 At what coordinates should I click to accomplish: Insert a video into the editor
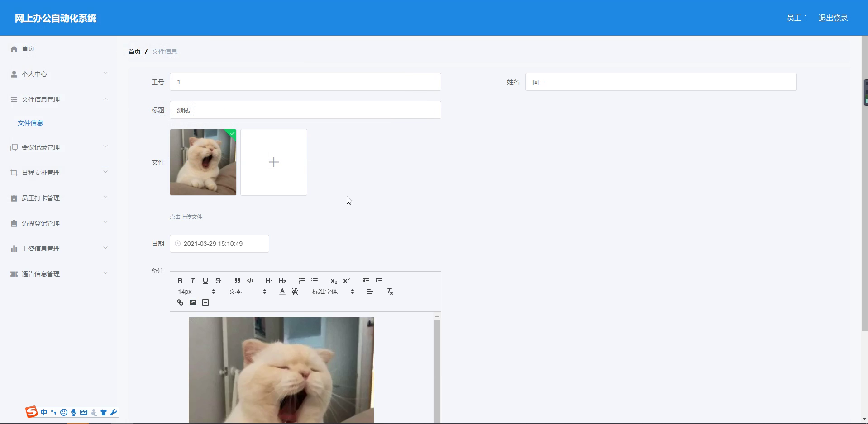205,302
